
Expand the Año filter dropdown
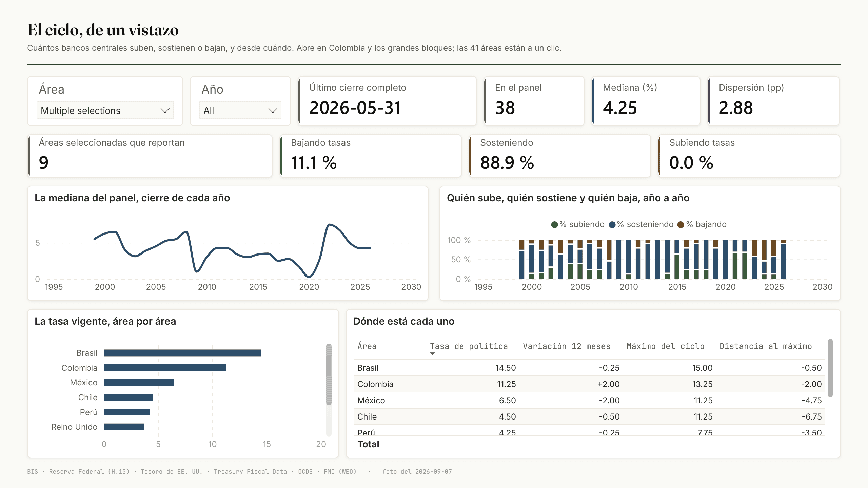pyautogui.click(x=240, y=110)
